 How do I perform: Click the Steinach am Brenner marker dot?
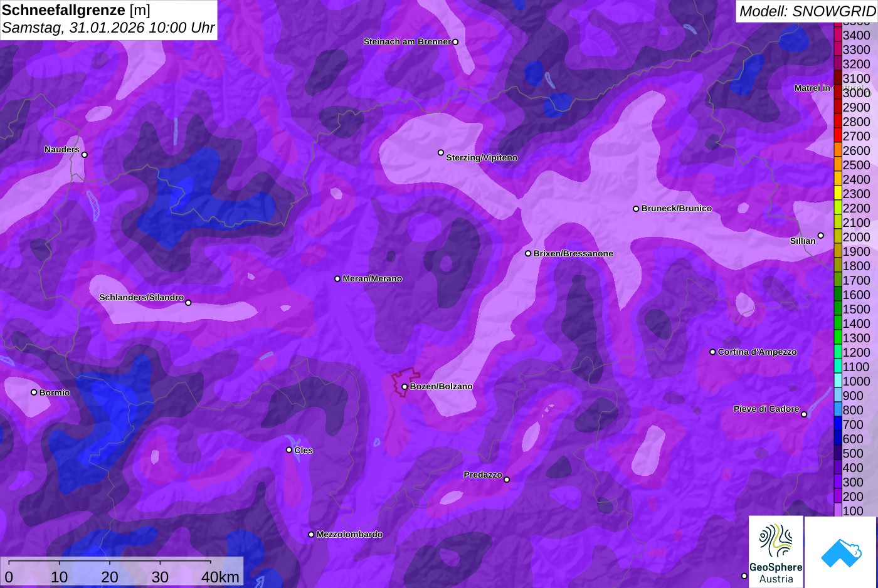(x=456, y=42)
